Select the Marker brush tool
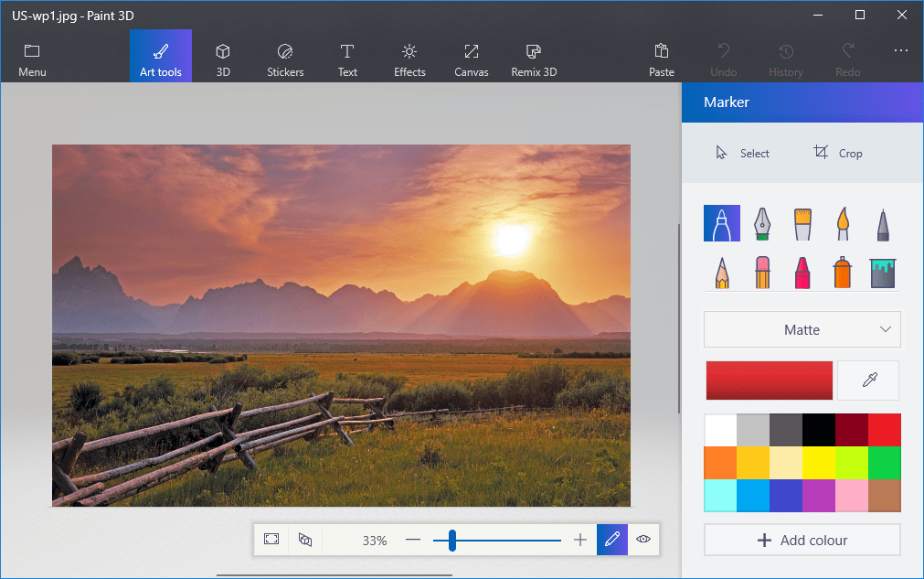 [721, 223]
